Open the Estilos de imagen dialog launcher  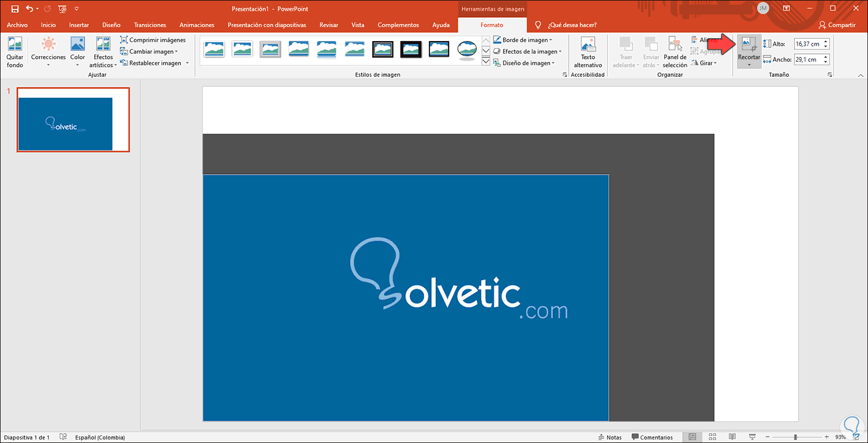pos(565,75)
